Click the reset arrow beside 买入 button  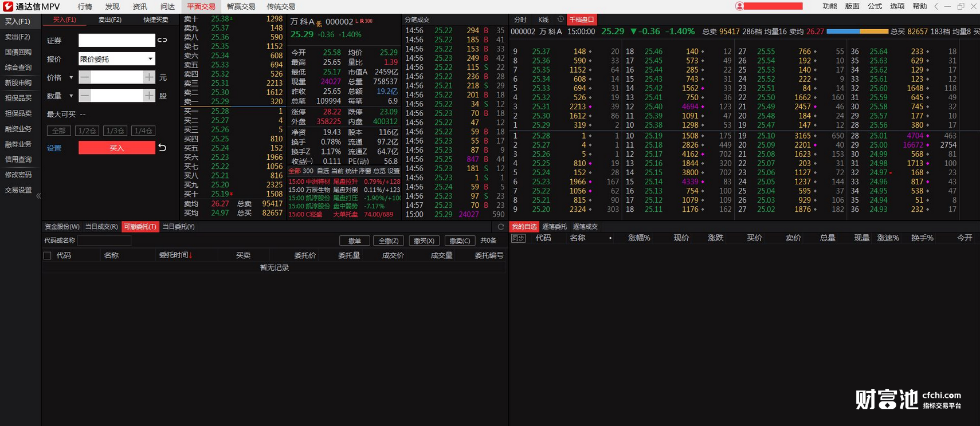(x=162, y=148)
